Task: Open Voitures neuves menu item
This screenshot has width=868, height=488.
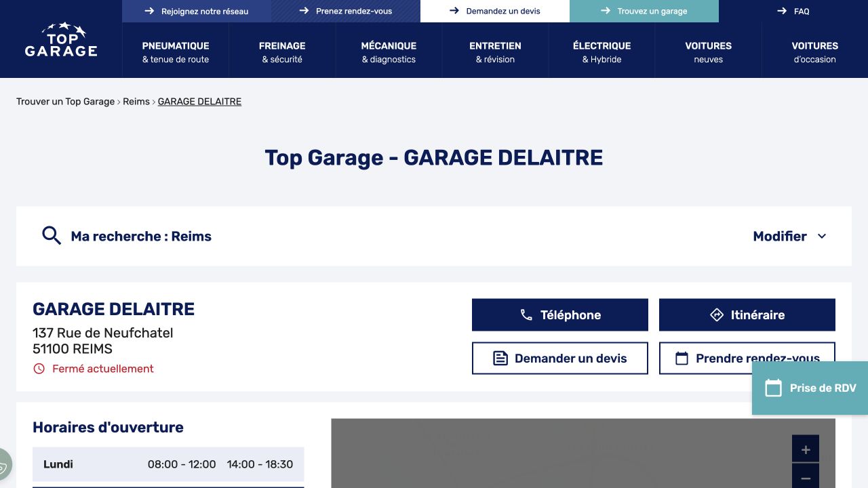Action: click(x=708, y=52)
